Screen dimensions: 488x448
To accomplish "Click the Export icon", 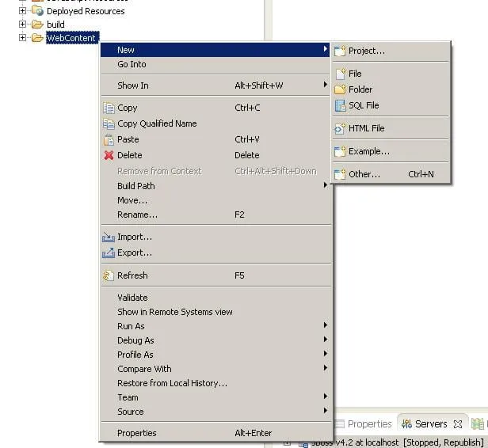I will pyautogui.click(x=109, y=252).
